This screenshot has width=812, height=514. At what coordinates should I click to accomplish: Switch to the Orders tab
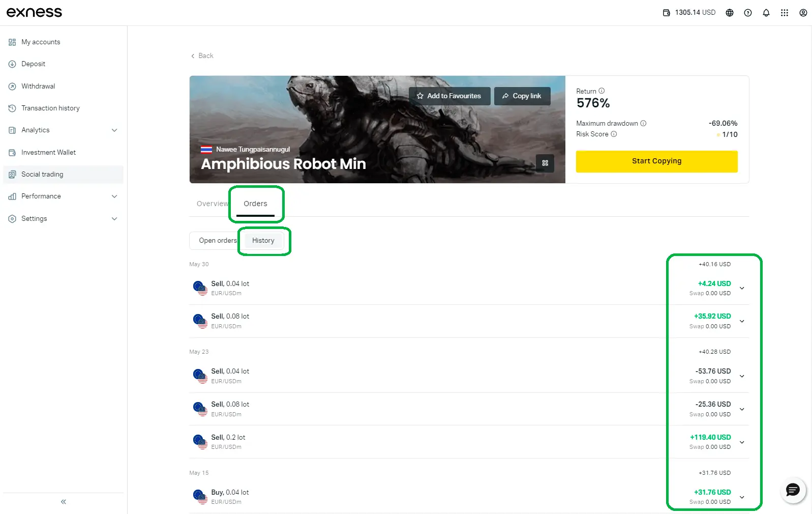pyautogui.click(x=255, y=204)
